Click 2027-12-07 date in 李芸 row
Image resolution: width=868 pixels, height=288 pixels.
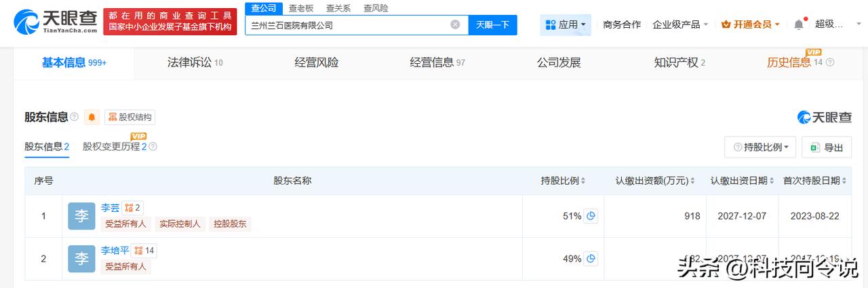pos(742,216)
